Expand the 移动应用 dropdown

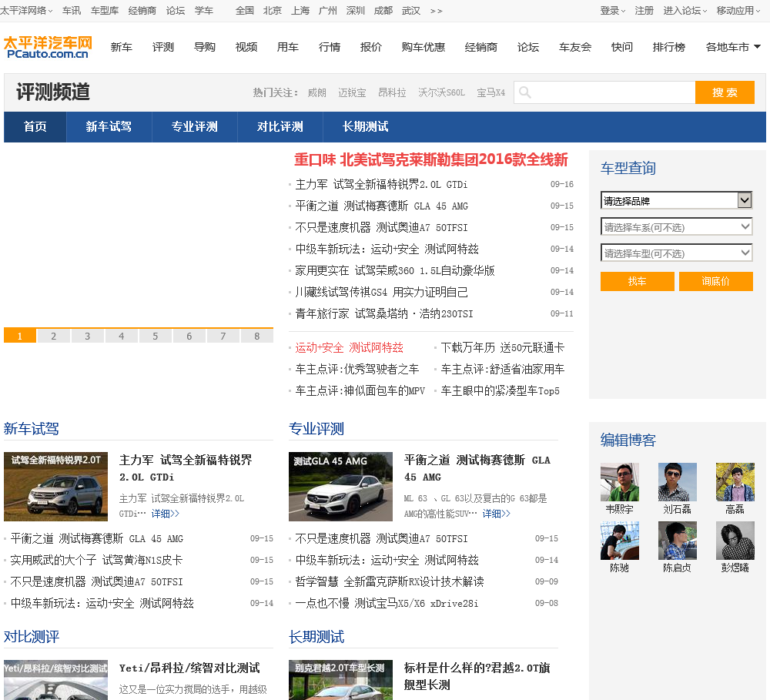tap(738, 11)
